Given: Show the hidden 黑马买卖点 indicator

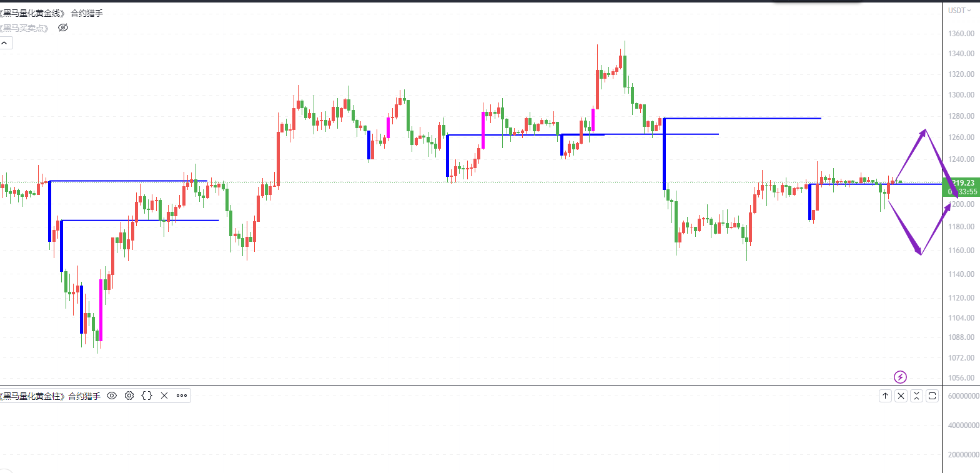Looking at the screenshot, I should coord(63,27).
